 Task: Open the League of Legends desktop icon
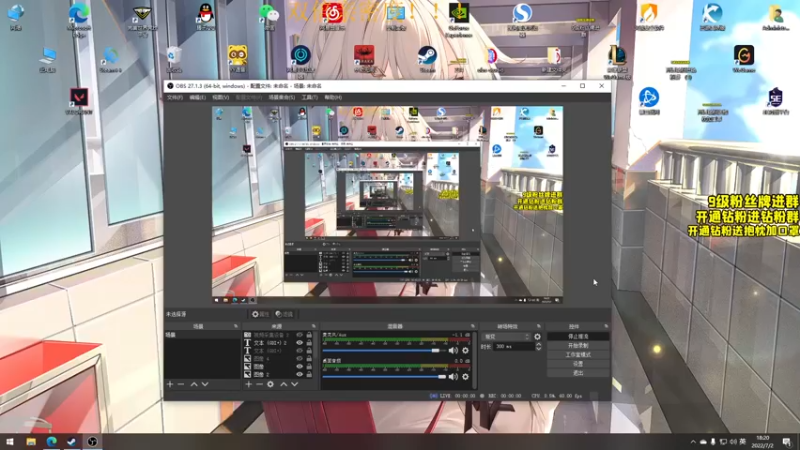tap(617, 62)
